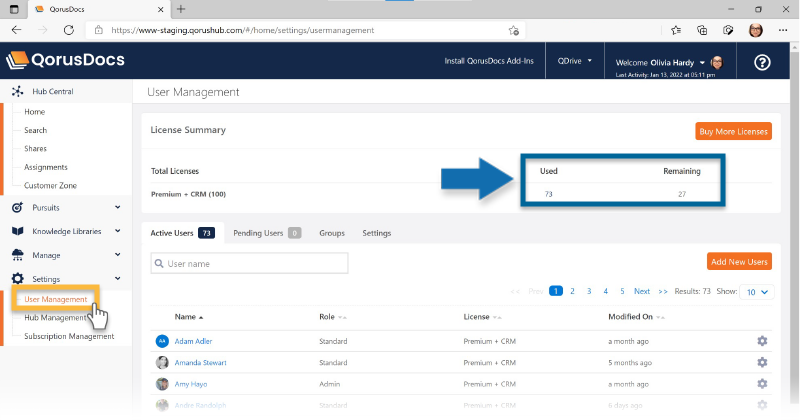800x420 pixels.
Task: Open a new browser tab
Action: (x=181, y=9)
